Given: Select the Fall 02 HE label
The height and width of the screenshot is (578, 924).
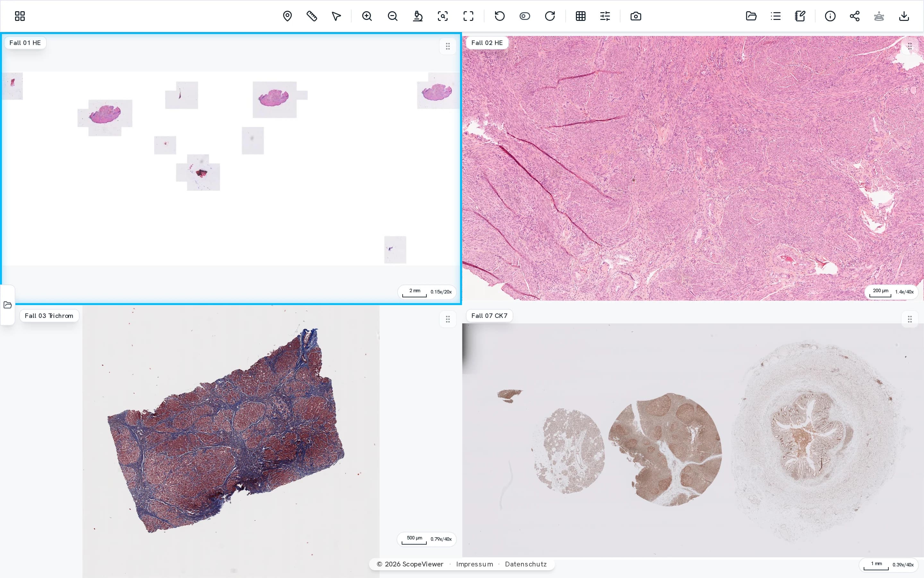Looking at the screenshot, I should coord(487,43).
